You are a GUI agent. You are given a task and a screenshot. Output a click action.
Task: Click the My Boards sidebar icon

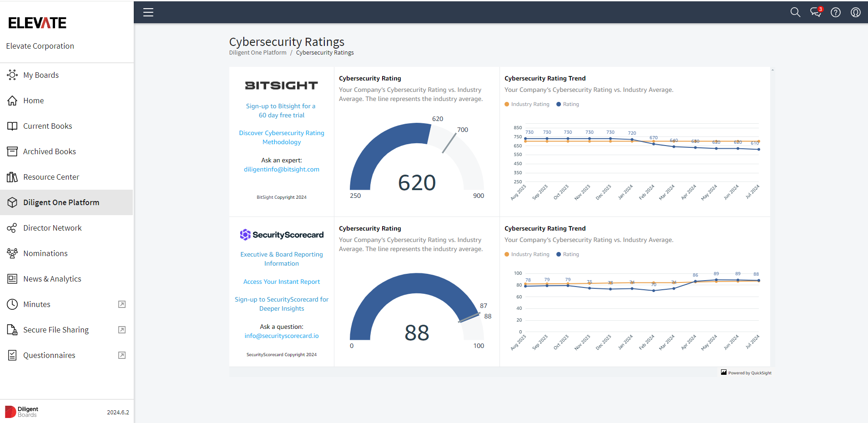12,75
